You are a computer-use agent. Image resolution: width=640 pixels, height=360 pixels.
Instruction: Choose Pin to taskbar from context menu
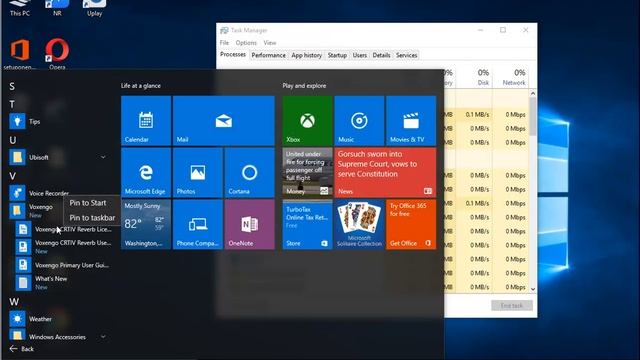point(92,218)
